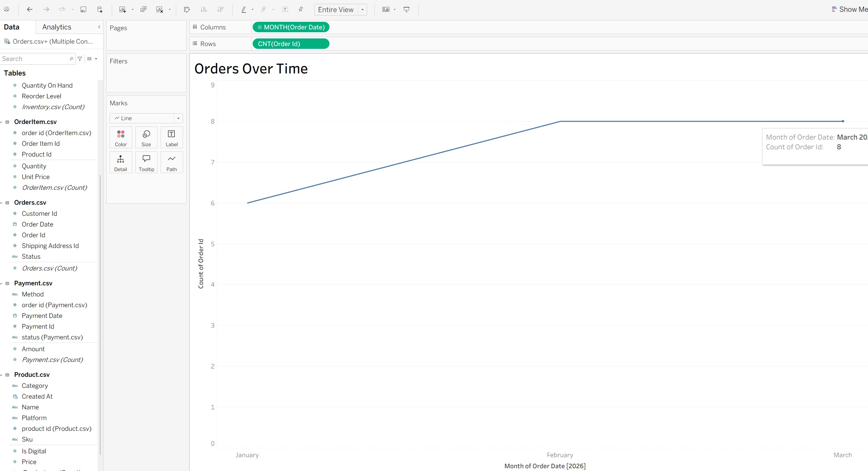Sort descending using the toolbar icon
The height and width of the screenshot is (471, 868).
pyautogui.click(x=220, y=9)
